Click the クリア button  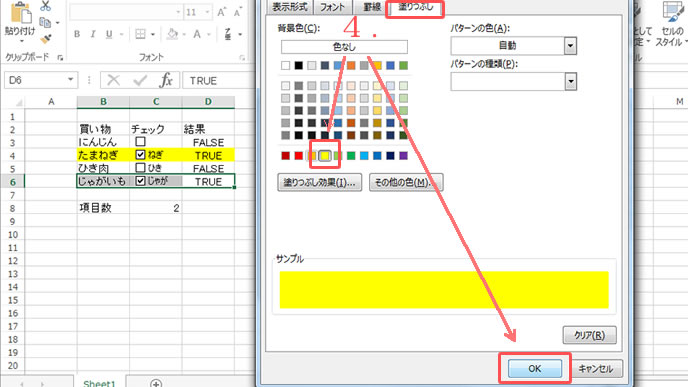[589, 335]
